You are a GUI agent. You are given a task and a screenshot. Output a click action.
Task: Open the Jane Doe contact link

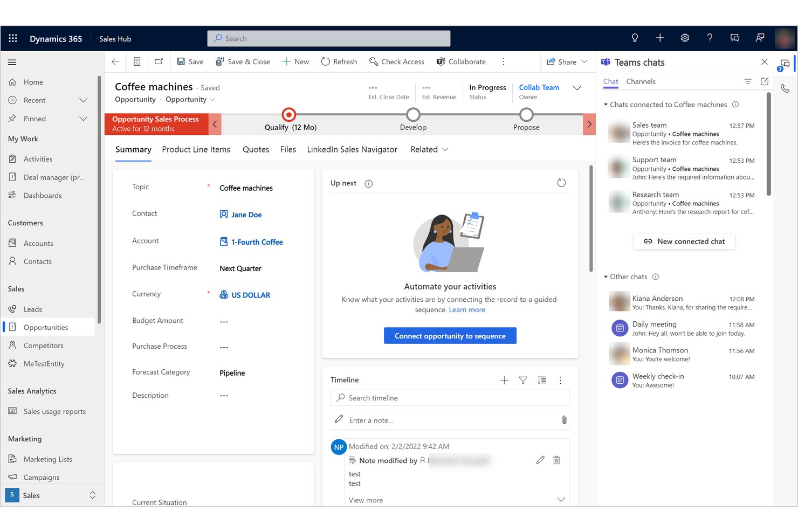246,215
